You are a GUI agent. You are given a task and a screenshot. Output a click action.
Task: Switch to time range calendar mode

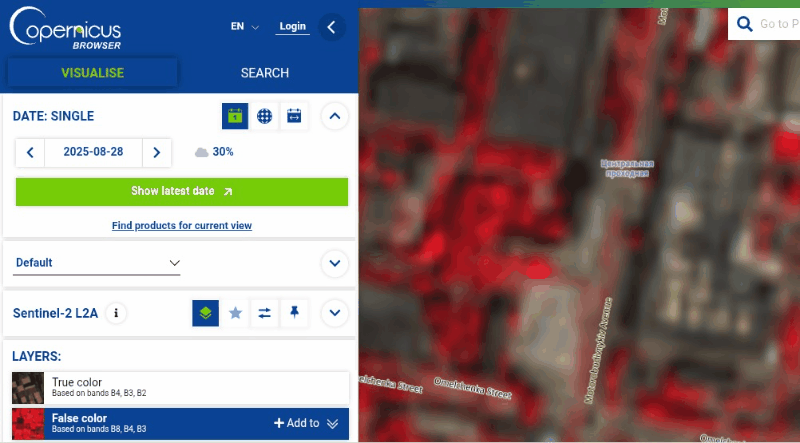click(294, 116)
